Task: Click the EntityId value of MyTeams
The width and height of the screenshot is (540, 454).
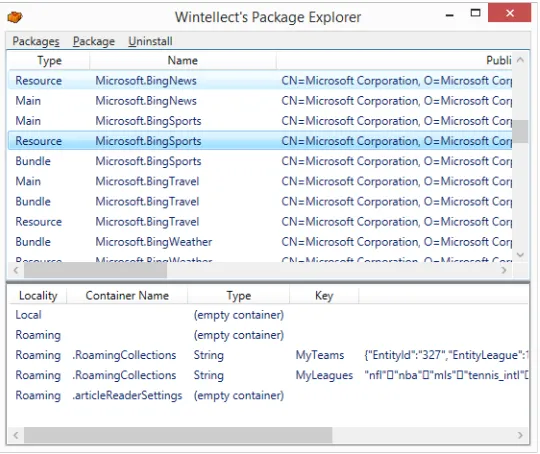Action: [x=446, y=355]
